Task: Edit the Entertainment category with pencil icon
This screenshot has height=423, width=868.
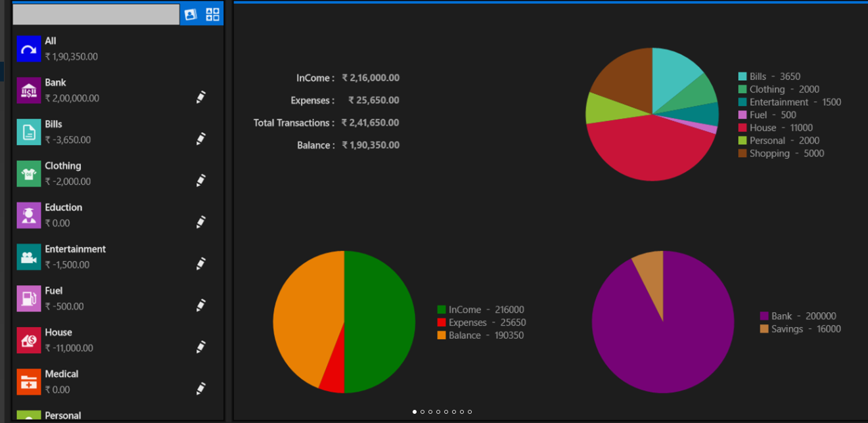Action: (201, 263)
